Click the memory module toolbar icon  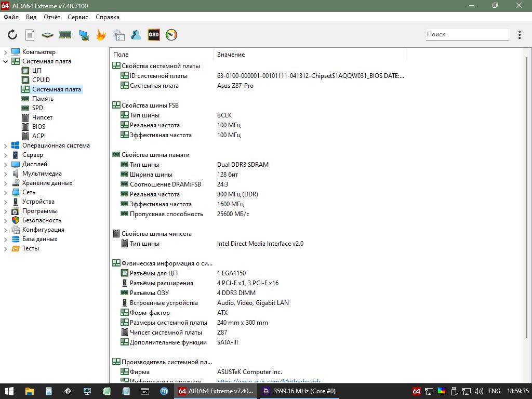[x=65, y=35]
